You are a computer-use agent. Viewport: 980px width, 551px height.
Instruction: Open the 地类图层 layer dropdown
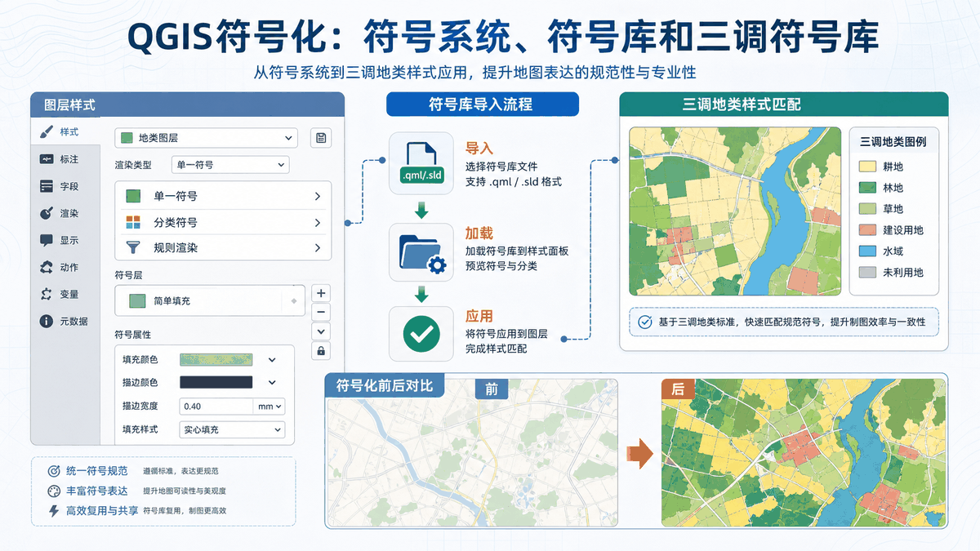tap(206, 138)
